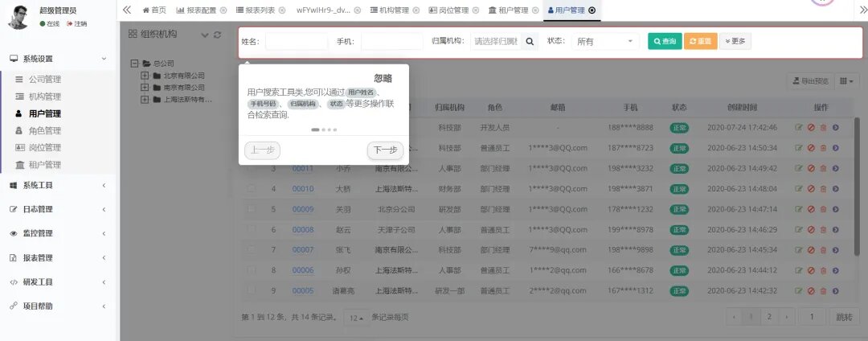Image resolution: width=868 pixels, height=341 pixels.
Task: Click the search icon beside 归属机构 field
Action: tap(530, 41)
